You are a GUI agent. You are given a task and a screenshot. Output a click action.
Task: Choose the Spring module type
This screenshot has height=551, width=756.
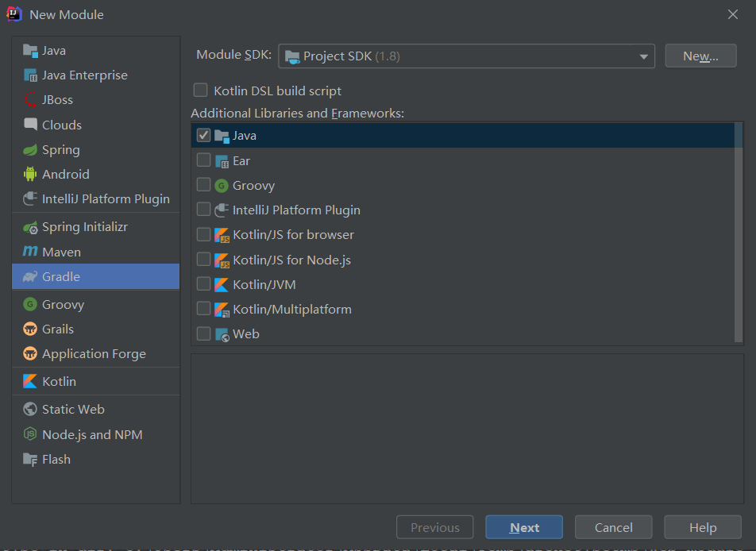click(x=58, y=149)
